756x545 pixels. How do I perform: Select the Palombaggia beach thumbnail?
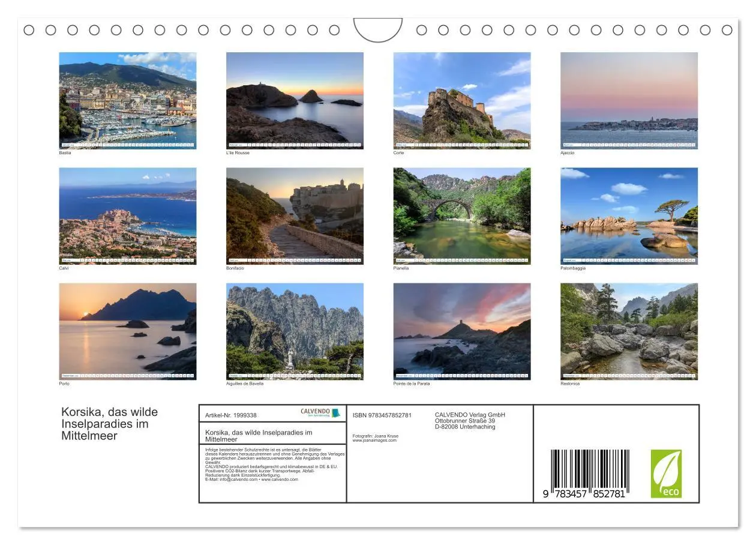629,216
